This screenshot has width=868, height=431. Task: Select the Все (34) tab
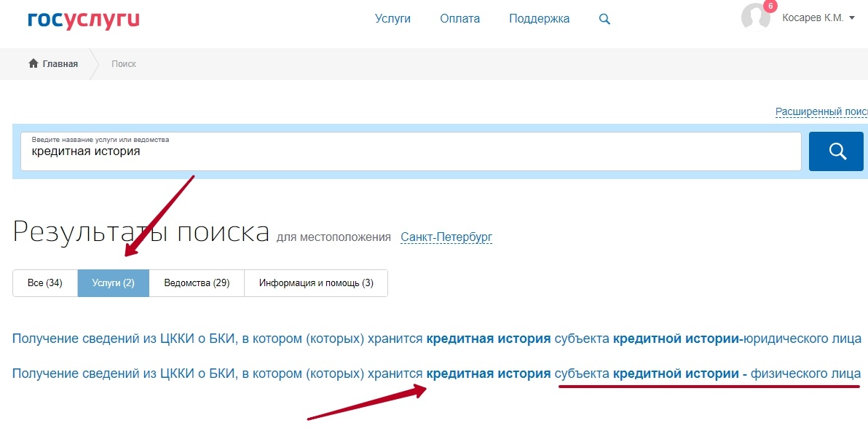point(45,283)
